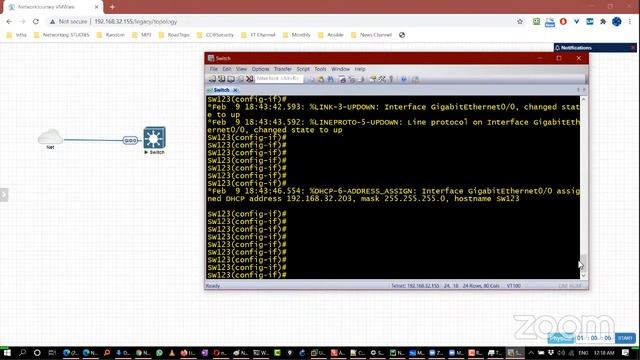Image resolution: width=640 pixels, height=360 pixels.
Task: Click the Quick Connect toolbar icon
Action: pyautogui.click(x=221, y=79)
